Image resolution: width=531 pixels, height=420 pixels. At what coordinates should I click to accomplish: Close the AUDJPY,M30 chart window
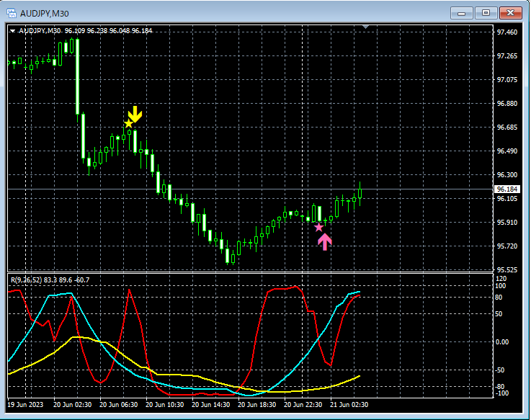pyautogui.click(x=511, y=13)
